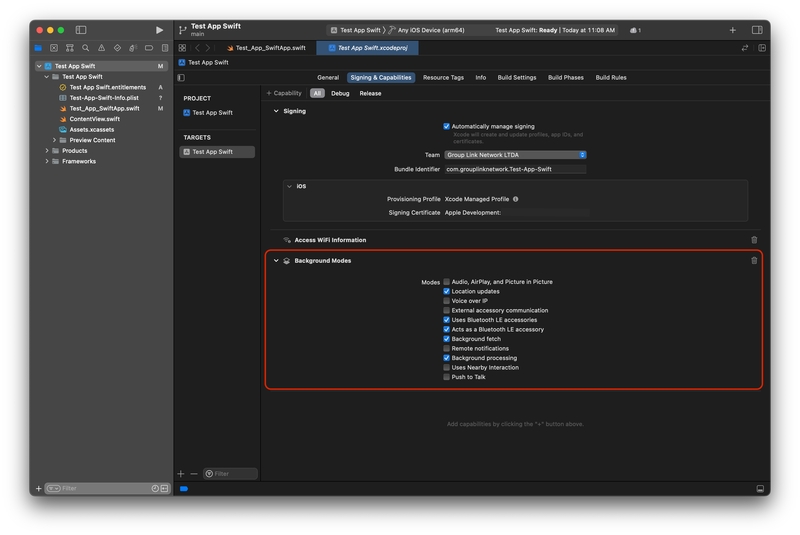Screen dimensions: 800x535
Task: Click the related items grid icon
Action: pos(182,48)
